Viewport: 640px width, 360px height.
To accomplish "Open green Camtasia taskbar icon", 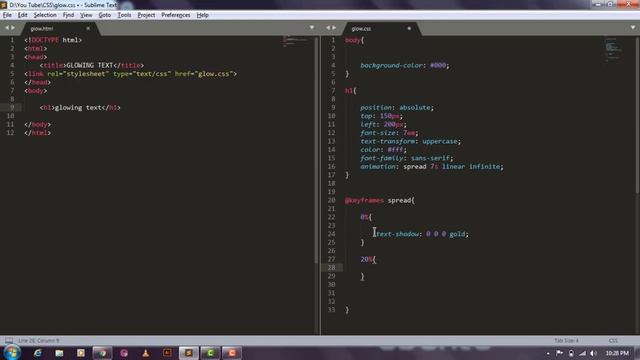I will click(210, 353).
